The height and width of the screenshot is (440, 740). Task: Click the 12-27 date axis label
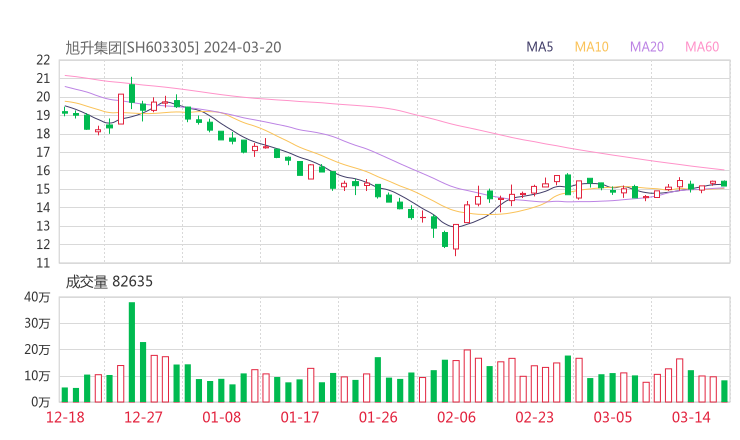tap(143, 417)
